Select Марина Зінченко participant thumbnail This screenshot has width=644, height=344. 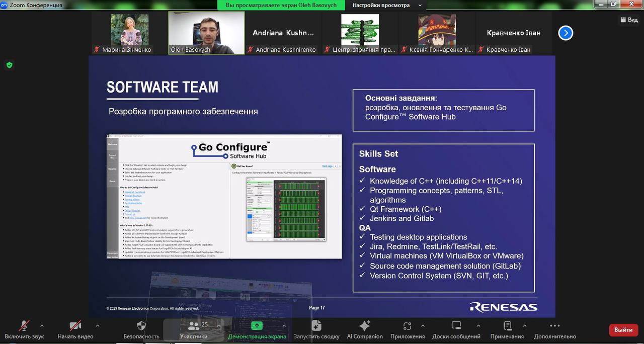click(129, 33)
